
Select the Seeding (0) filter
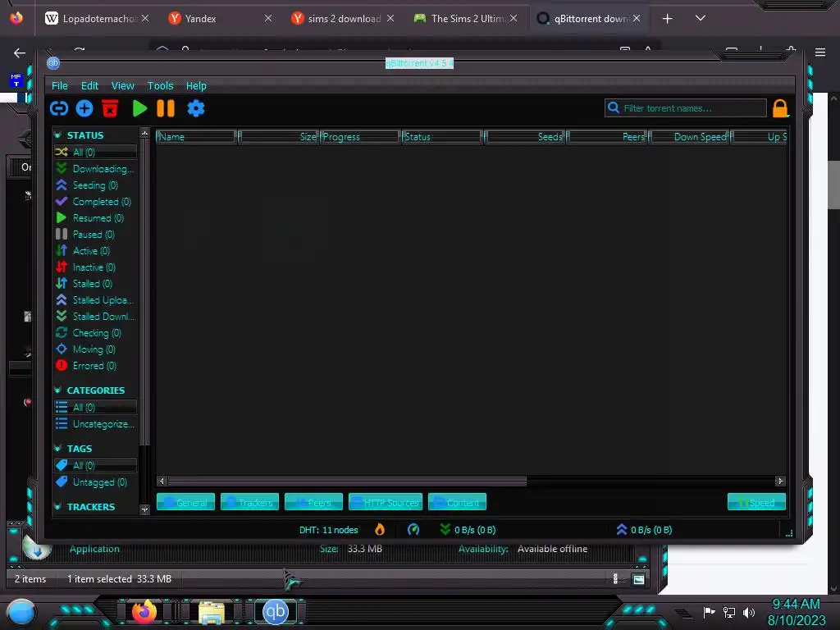tap(95, 185)
